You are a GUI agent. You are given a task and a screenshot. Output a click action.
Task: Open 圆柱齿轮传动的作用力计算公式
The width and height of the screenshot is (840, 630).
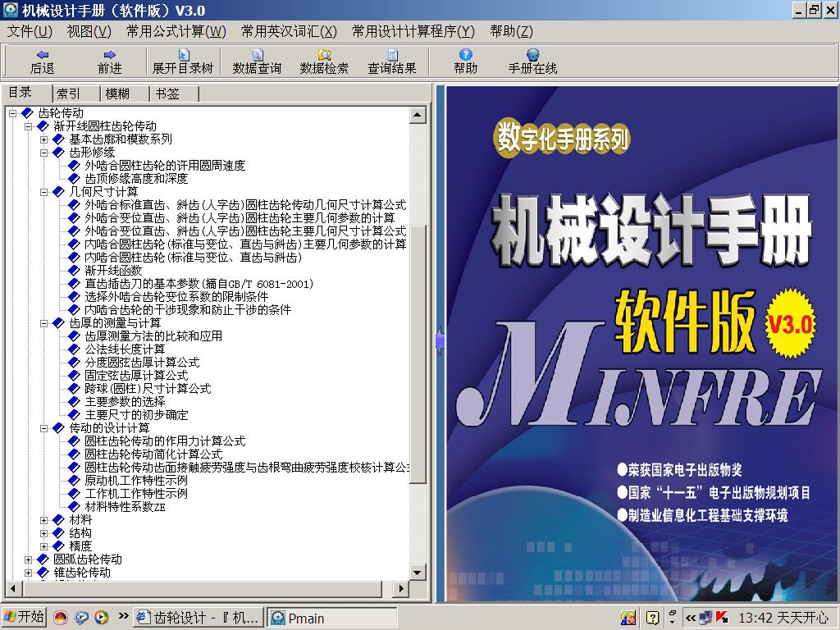click(165, 441)
